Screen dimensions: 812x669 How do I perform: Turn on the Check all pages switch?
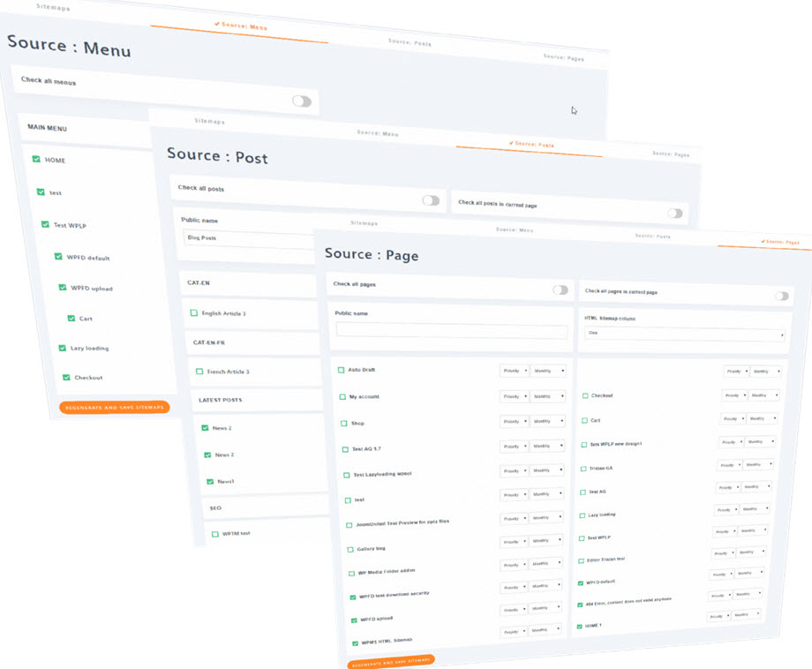560,289
